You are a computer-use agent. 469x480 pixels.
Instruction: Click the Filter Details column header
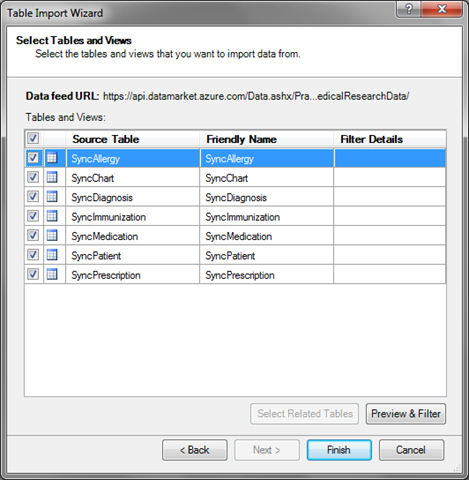click(390, 139)
